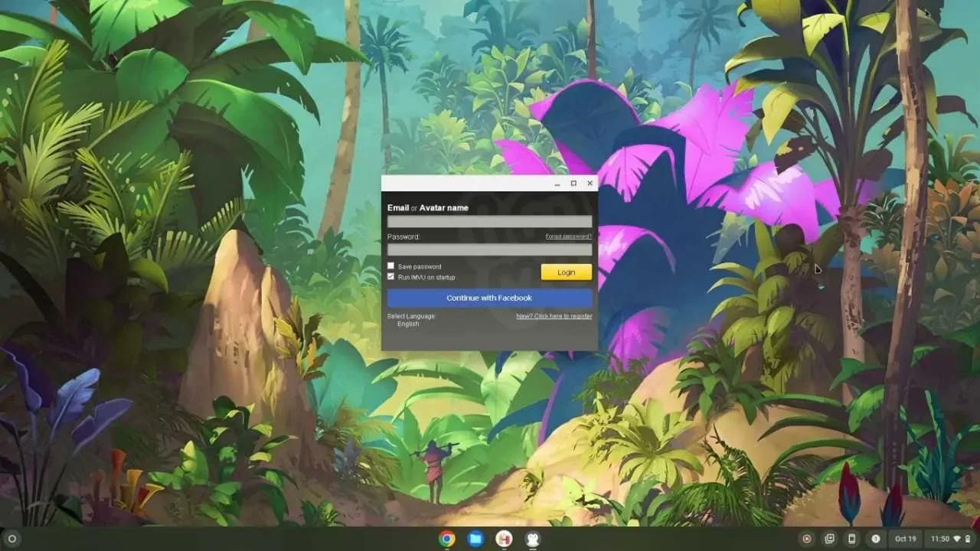Open the notification counter in the status tray
Screen dimensions: 980x551
(x=877, y=538)
